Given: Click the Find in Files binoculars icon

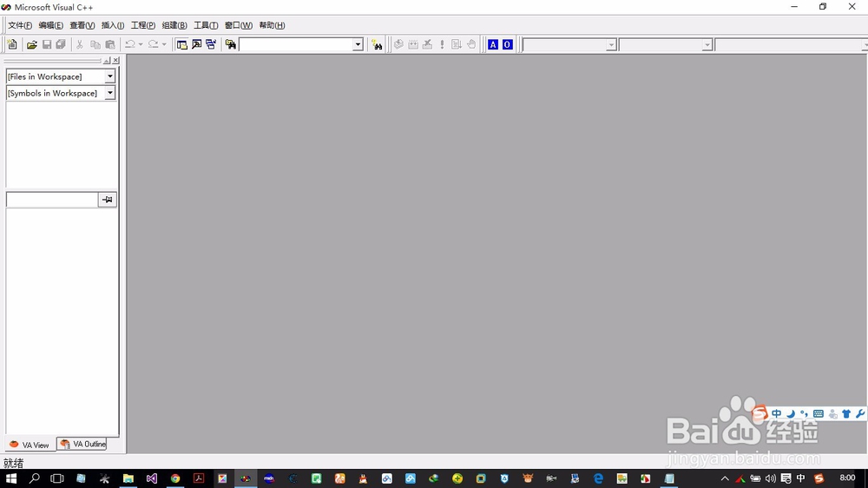Looking at the screenshot, I should (x=230, y=44).
